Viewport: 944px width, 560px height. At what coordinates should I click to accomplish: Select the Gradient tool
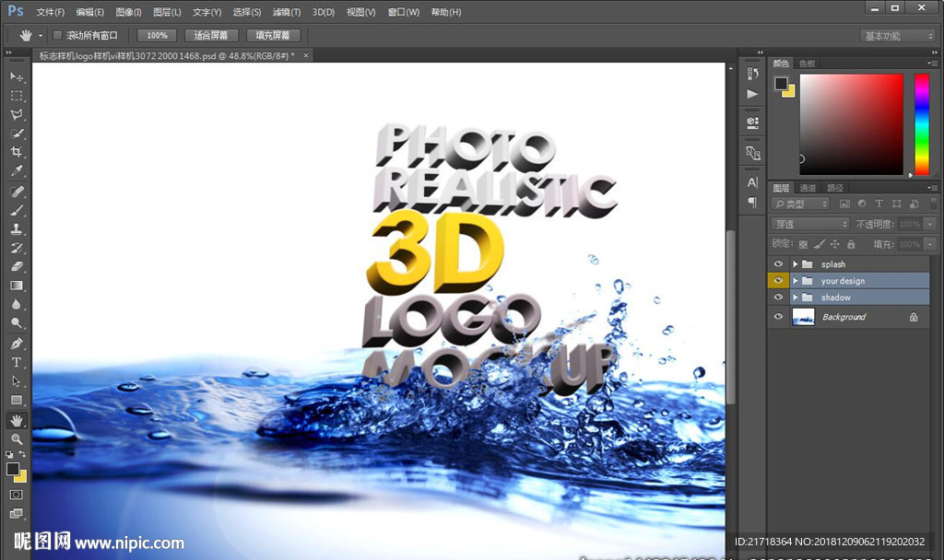click(x=17, y=286)
